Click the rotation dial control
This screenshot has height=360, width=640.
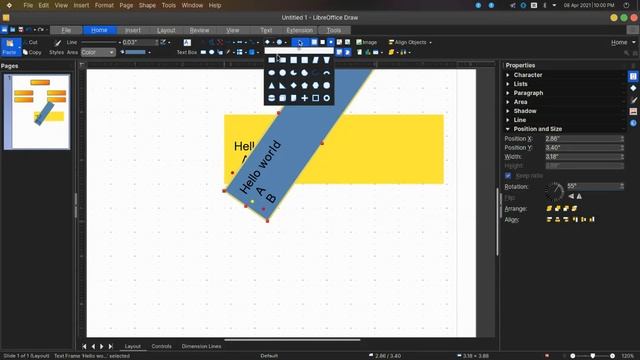point(554,191)
